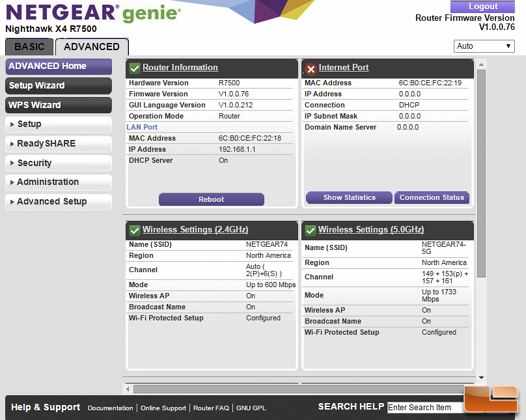
Task: Click Internet MAC address 6C:B0:CE:FC:22:19
Action: pyautogui.click(x=430, y=83)
